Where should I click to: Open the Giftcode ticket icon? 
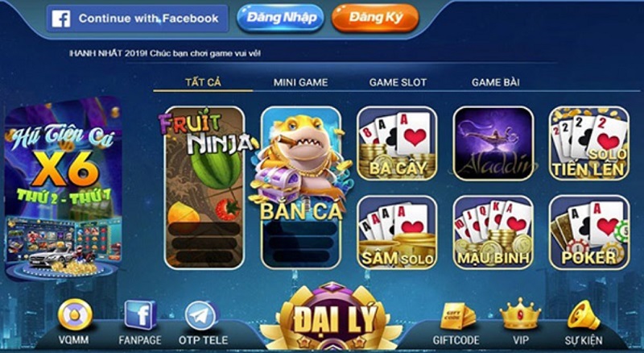pyautogui.click(x=457, y=316)
